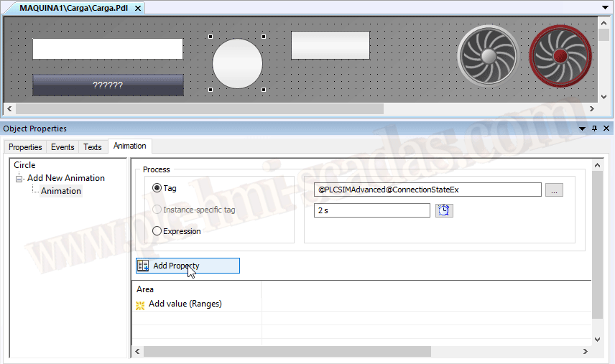
Task: Switch to the Events tab
Action: [63, 147]
